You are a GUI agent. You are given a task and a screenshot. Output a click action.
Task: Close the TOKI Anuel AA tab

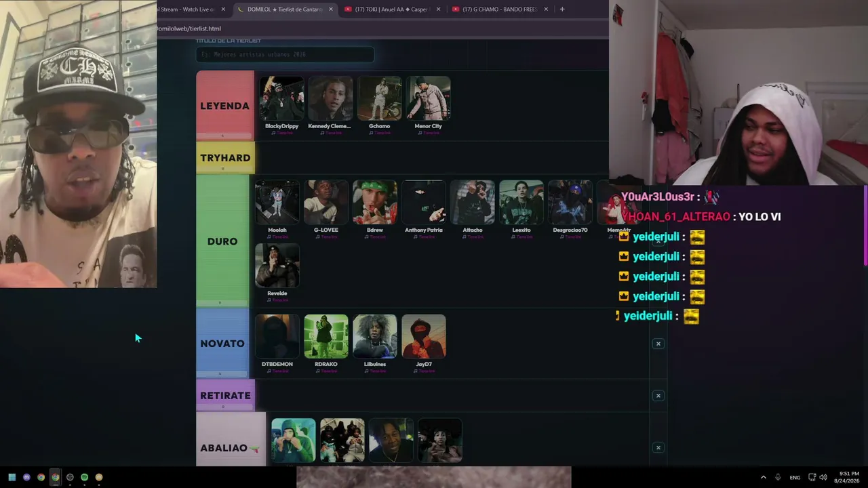438,9
